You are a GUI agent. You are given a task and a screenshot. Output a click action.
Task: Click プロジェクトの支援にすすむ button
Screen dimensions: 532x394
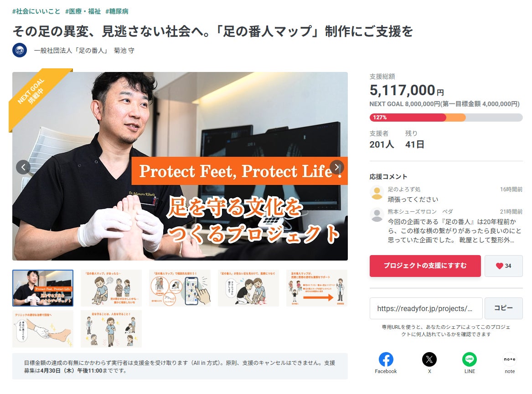tap(425, 266)
